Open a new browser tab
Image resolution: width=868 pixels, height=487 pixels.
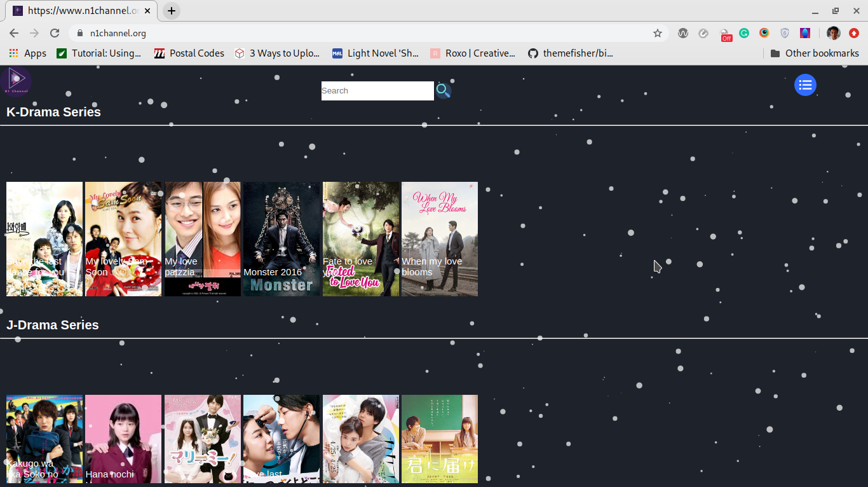point(172,11)
